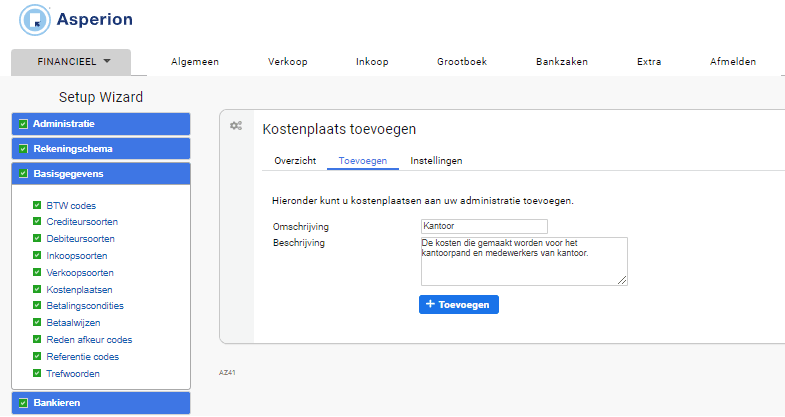The height and width of the screenshot is (417, 785).
Task: Select the Toevoegen tab
Action: tap(362, 161)
